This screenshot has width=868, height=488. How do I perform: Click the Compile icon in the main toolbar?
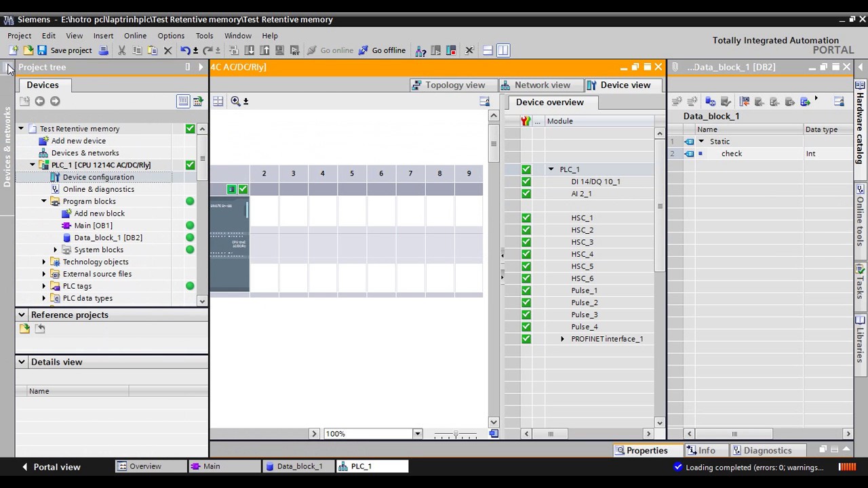click(x=234, y=50)
